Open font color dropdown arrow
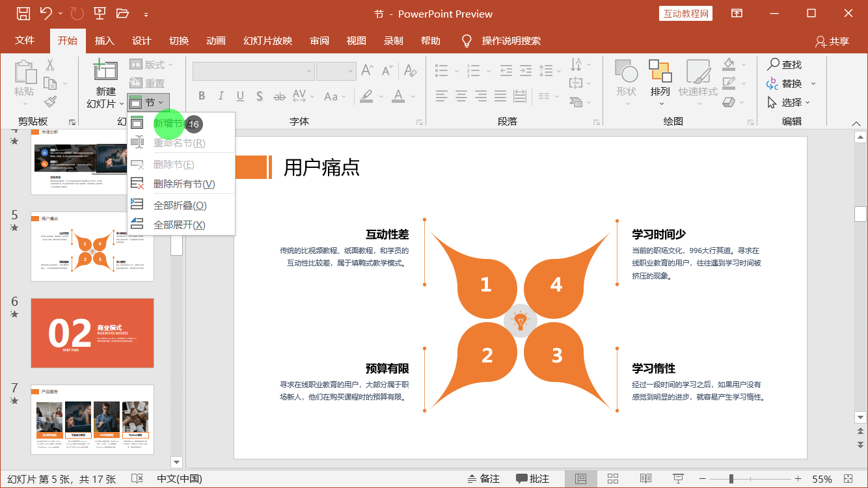868x488 pixels. click(414, 96)
